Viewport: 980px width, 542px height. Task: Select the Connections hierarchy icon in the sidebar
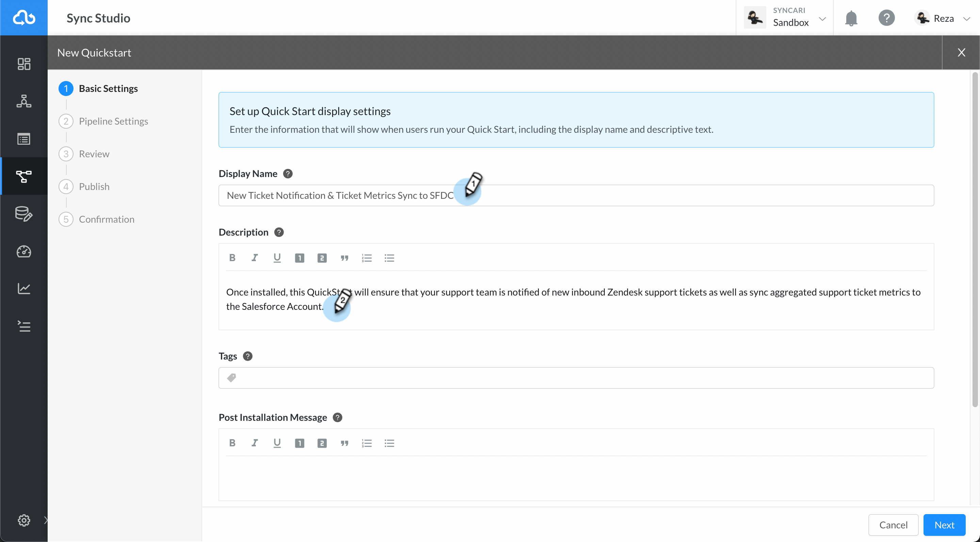(23, 101)
